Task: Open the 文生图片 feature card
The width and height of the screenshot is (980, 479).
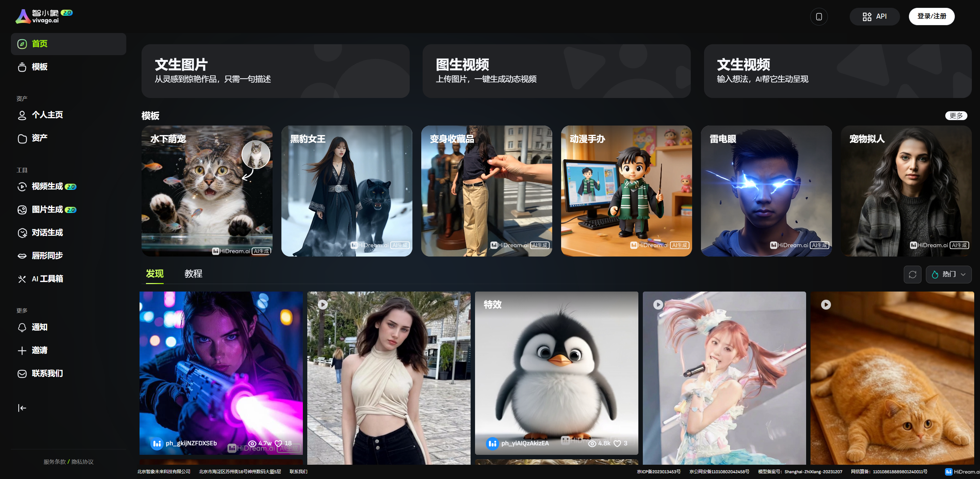Action: click(x=275, y=71)
